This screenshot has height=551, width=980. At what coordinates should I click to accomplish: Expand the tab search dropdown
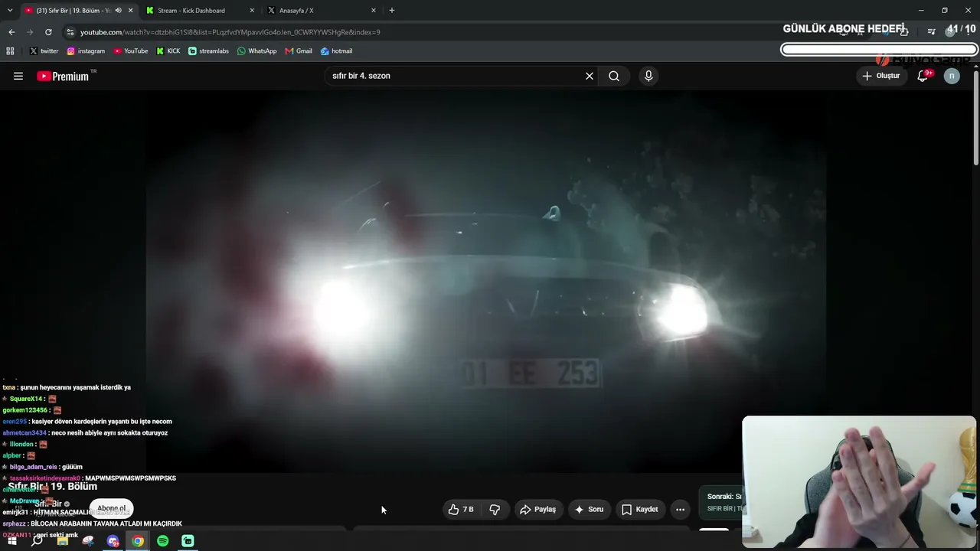tap(10, 11)
